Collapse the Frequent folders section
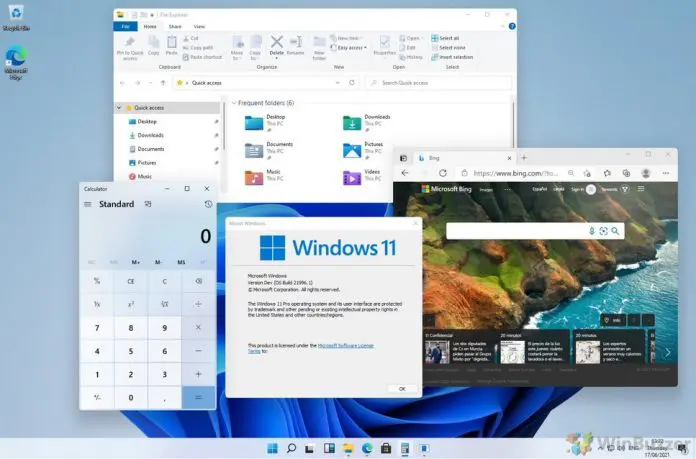 tap(234, 103)
